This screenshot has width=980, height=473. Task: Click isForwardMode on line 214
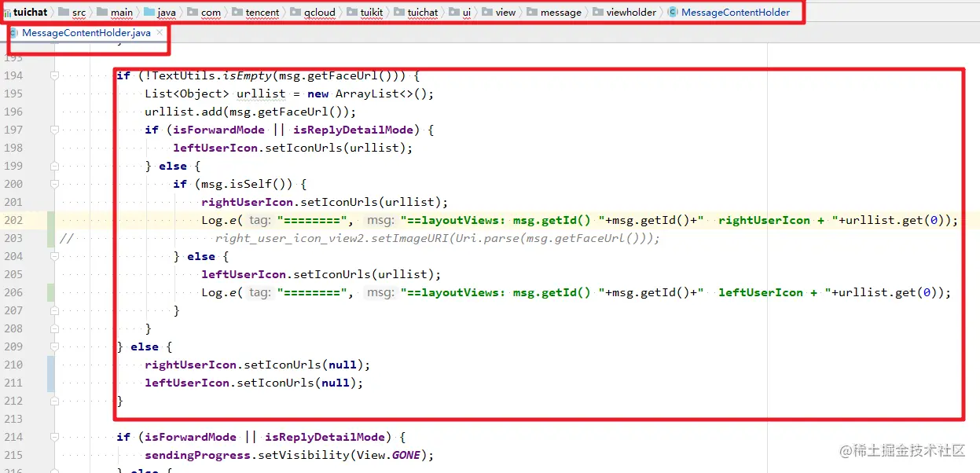point(190,437)
